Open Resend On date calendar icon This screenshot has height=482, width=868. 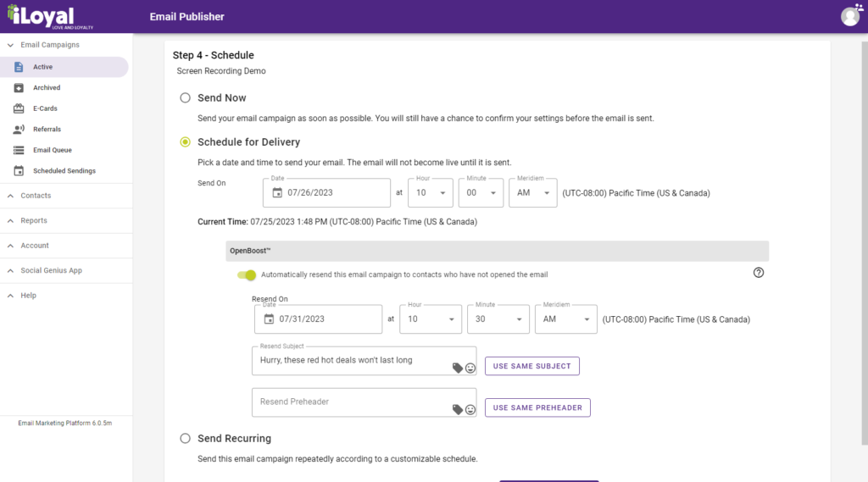[269, 319]
